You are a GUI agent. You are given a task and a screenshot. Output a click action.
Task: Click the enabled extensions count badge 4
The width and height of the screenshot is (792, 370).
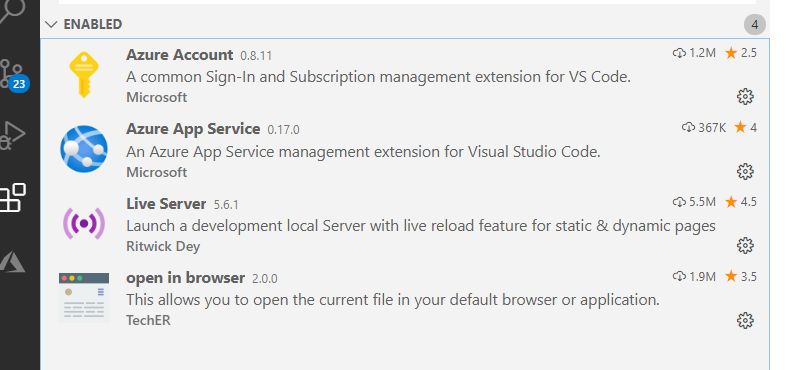[755, 24]
